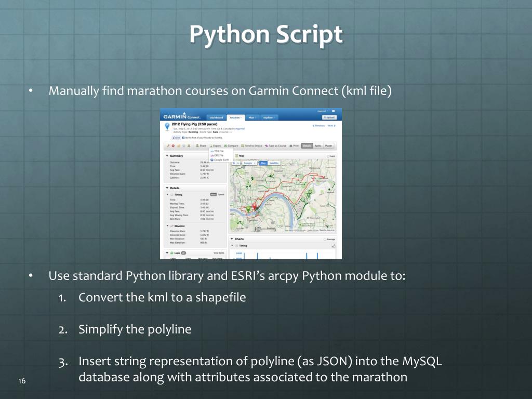Select the Pace toggle in Timing
This screenshot has width=532, height=399.
214,194
